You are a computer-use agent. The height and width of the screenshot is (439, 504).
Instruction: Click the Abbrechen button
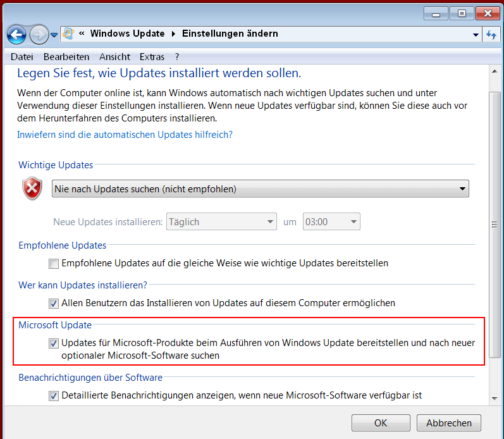449,423
